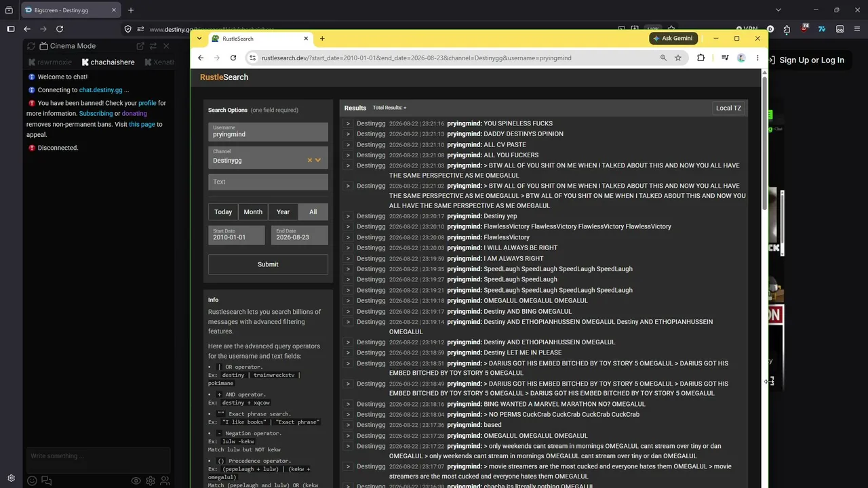Open the Destiny.gg browser hamburger menu
868x488 pixels.
point(856,29)
